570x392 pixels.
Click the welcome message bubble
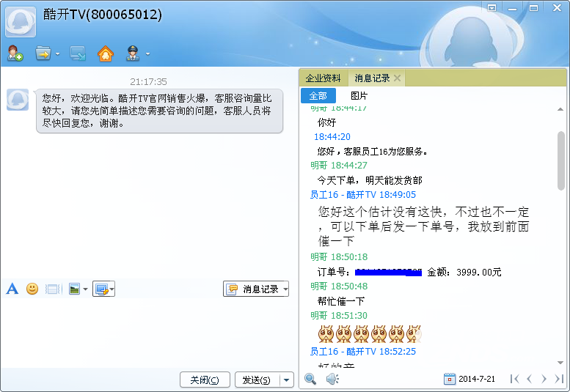point(159,111)
